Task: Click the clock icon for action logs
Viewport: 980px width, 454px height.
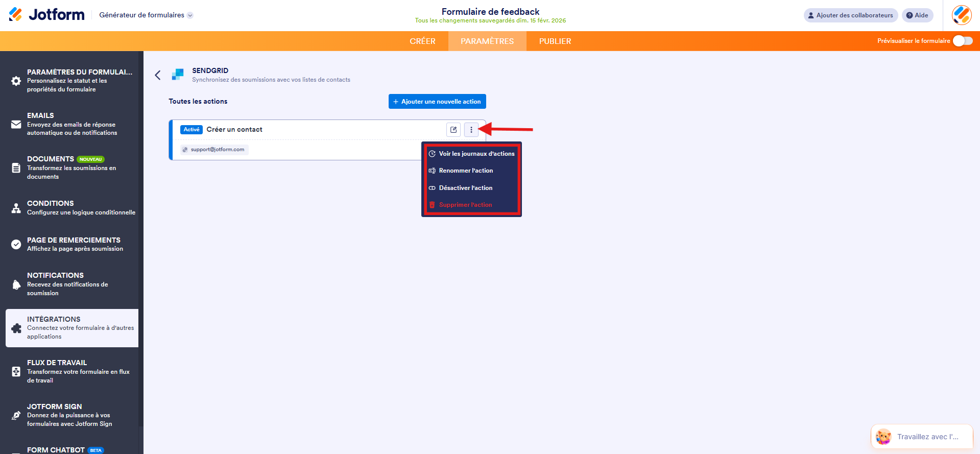Action: pyautogui.click(x=432, y=154)
